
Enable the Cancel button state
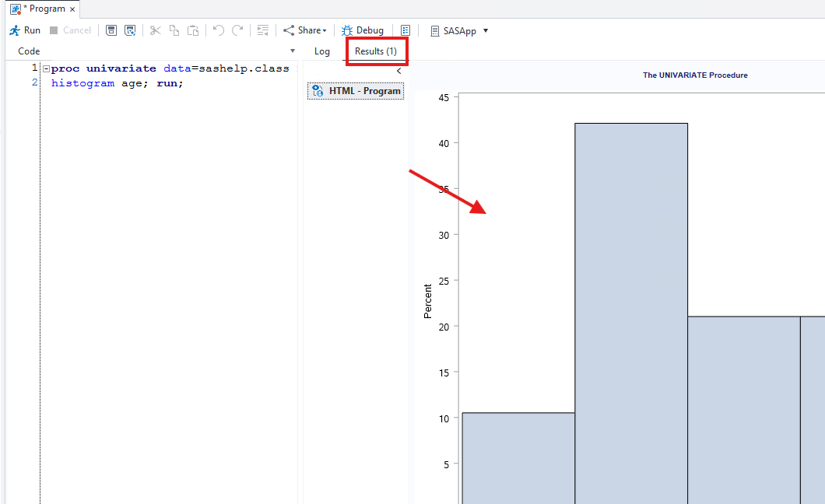(72, 30)
